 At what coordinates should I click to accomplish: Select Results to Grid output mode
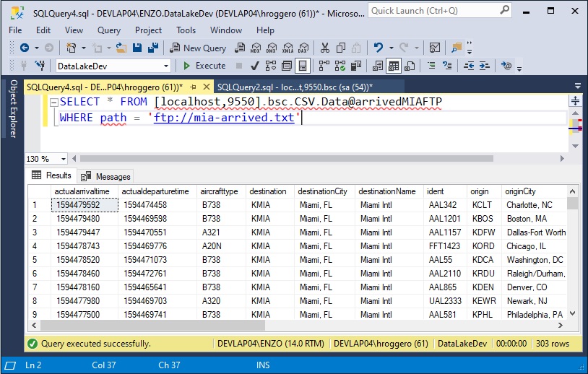[x=394, y=66]
